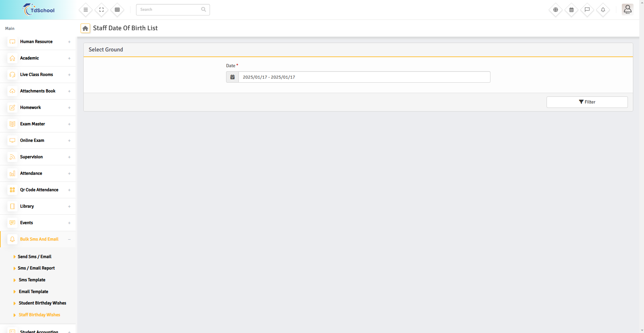This screenshot has height=333, width=644.
Task: Select Student Birthday Wishes submenu item
Action: (42, 303)
